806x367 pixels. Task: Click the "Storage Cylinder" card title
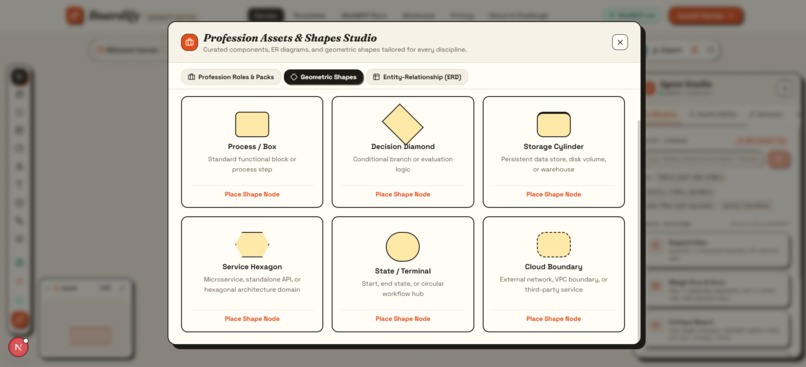pyautogui.click(x=554, y=146)
